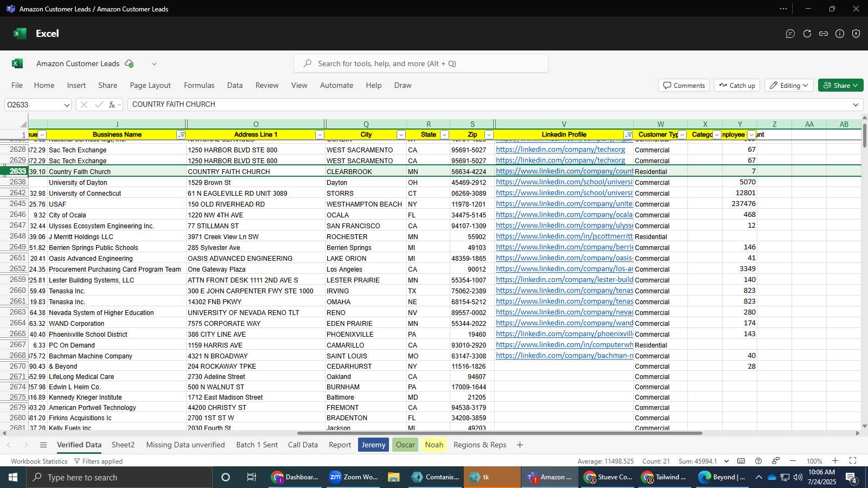Expand the formula bar chevron
Viewport: 868px width, 488px height.
[x=856, y=105]
